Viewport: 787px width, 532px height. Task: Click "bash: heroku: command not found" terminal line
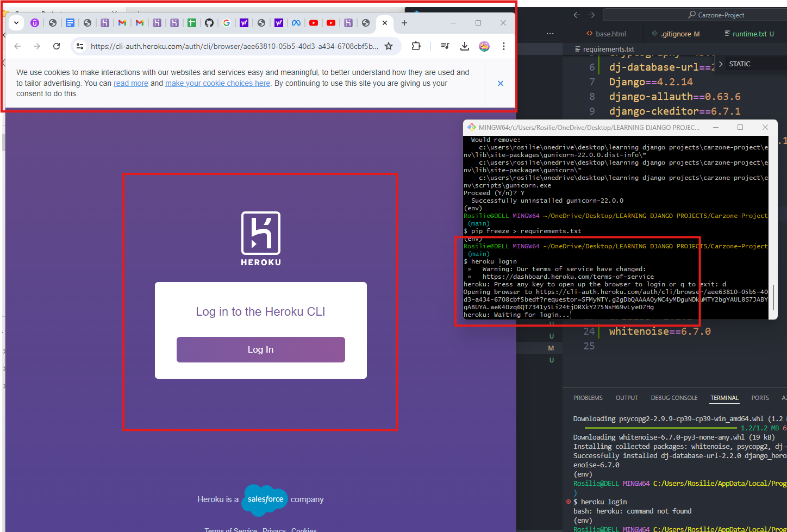(x=632, y=511)
